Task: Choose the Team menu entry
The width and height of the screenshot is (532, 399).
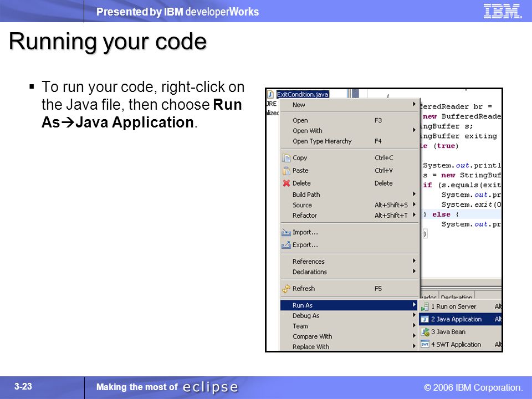Action: point(350,326)
